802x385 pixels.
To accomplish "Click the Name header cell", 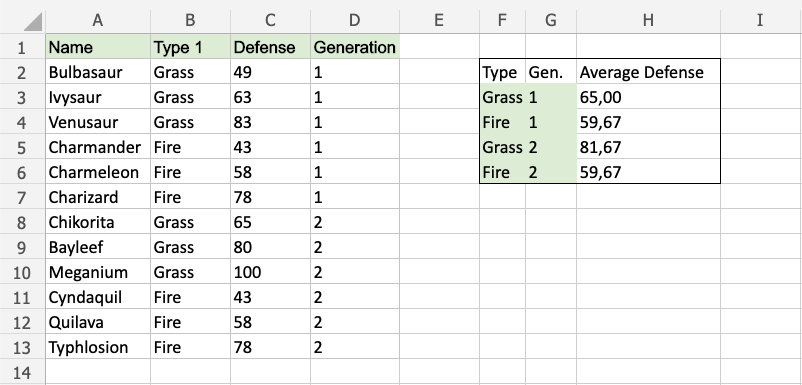I will [98, 47].
